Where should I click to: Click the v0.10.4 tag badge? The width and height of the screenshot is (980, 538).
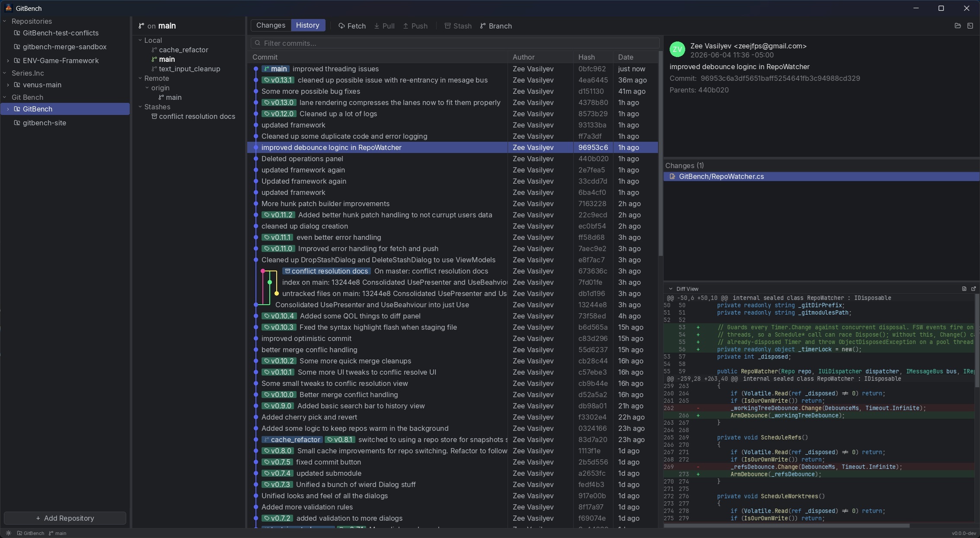click(279, 316)
